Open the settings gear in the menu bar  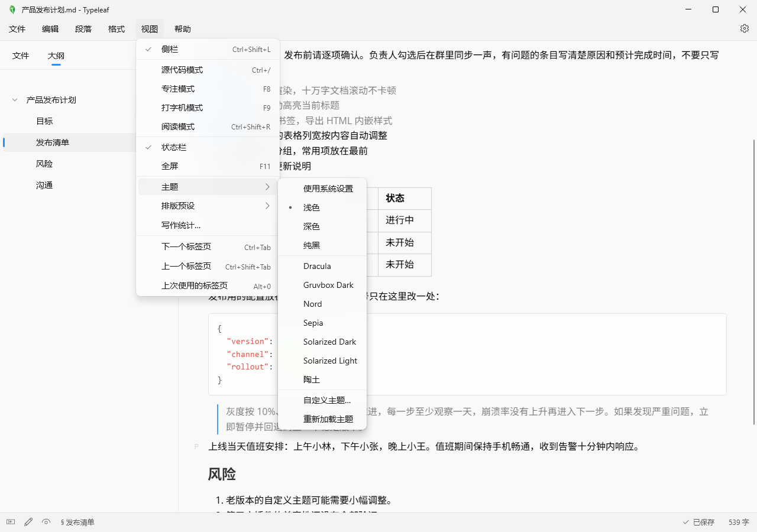tap(745, 28)
